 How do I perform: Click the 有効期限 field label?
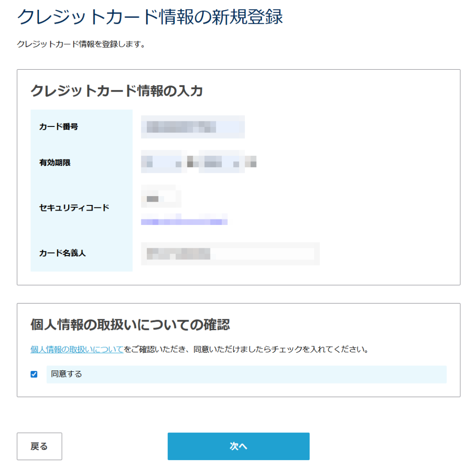[x=55, y=163]
